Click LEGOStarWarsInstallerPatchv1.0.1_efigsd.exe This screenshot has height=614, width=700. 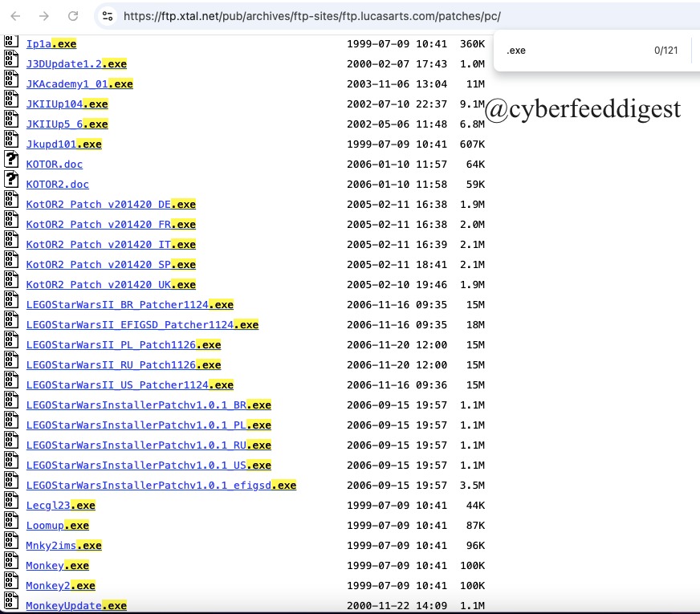pos(161,486)
